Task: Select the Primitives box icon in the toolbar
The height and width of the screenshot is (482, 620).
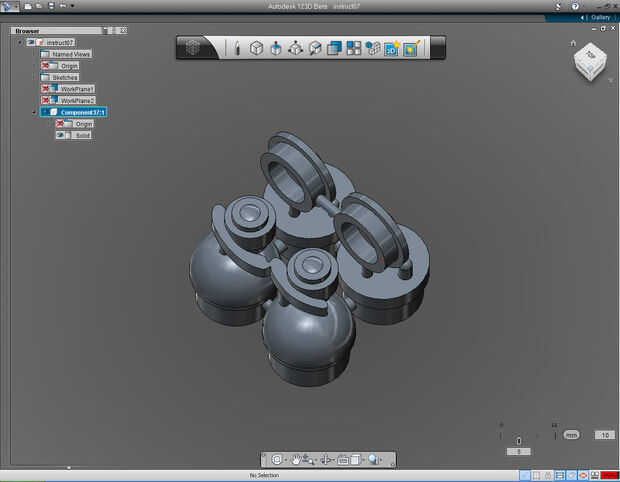Action: [256, 48]
